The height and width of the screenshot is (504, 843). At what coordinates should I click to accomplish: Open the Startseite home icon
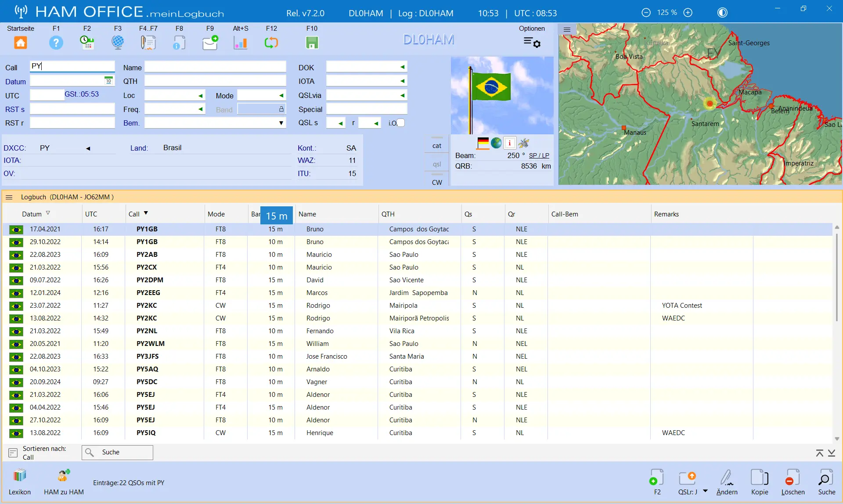tap(21, 43)
